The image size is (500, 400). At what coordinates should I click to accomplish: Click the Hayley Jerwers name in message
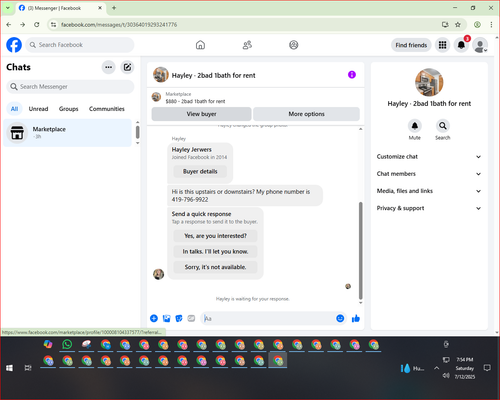191,150
